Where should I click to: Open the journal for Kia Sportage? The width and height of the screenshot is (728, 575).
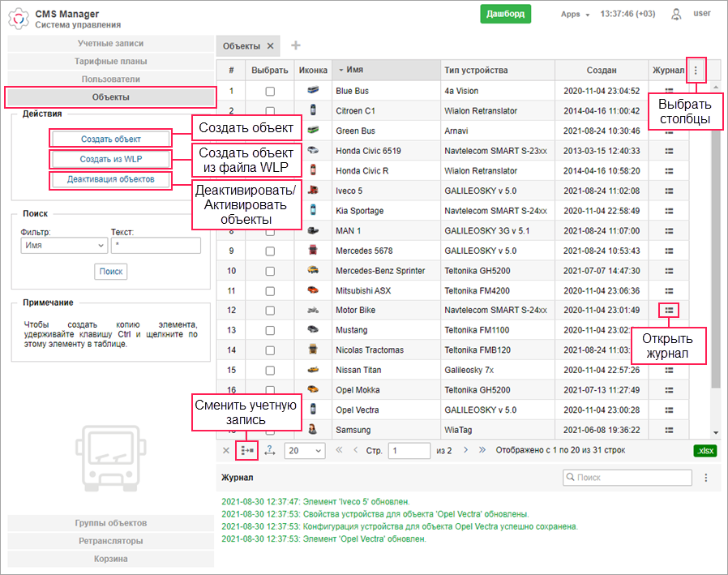[x=669, y=211]
